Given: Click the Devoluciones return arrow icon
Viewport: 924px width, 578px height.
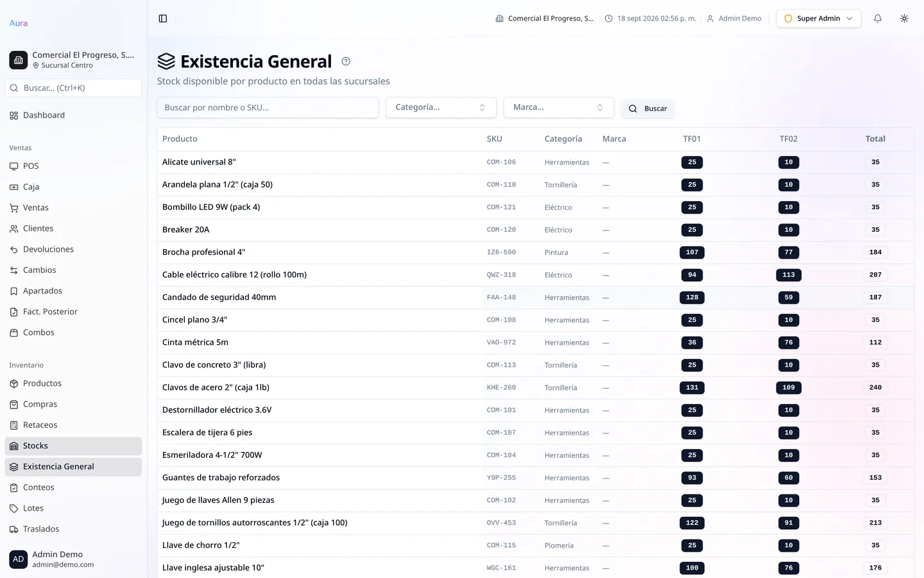Looking at the screenshot, I should pyautogui.click(x=14, y=250).
